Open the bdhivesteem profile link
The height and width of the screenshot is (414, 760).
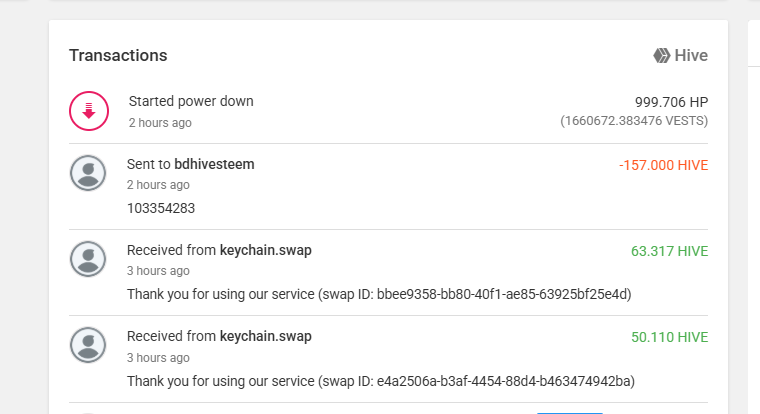point(214,164)
